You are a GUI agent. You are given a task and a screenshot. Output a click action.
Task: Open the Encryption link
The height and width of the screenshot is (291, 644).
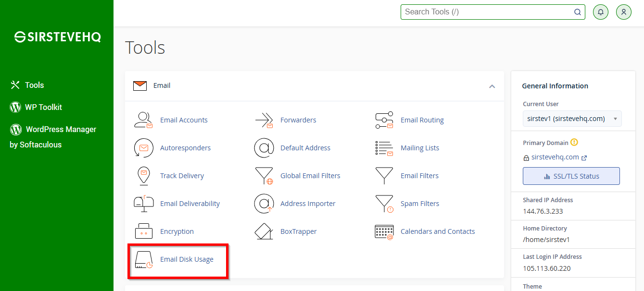pyautogui.click(x=177, y=231)
